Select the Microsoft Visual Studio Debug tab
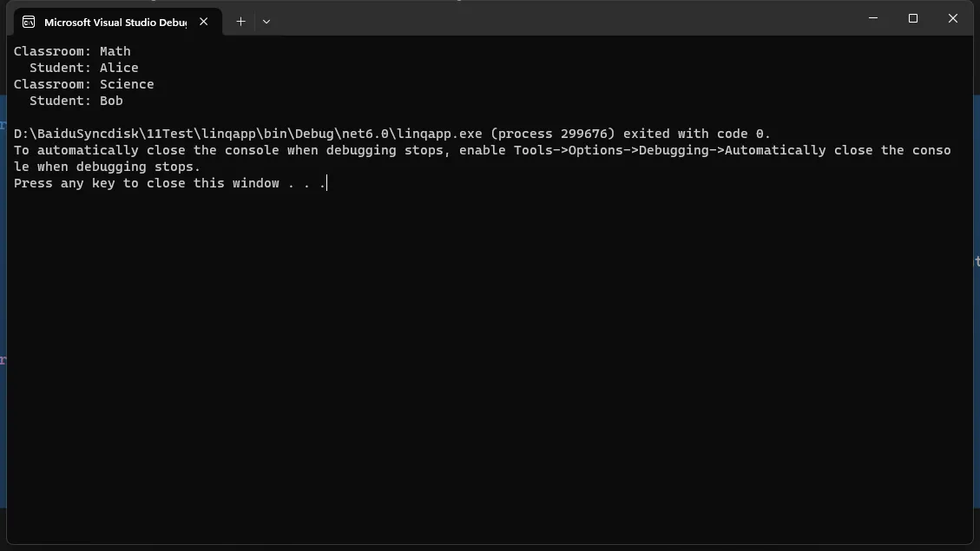This screenshot has width=980, height=551. (x=117, y=22)
